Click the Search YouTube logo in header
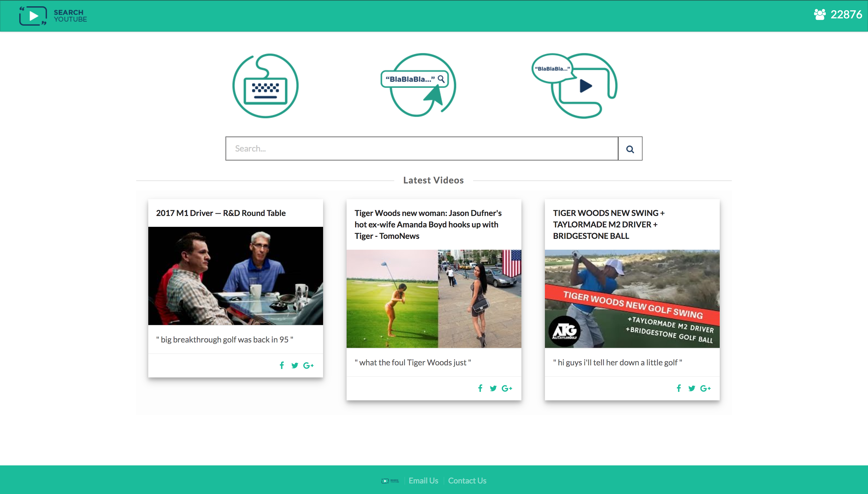The height and width of the screenshot is (494, 868). click(x=53, y=16)
